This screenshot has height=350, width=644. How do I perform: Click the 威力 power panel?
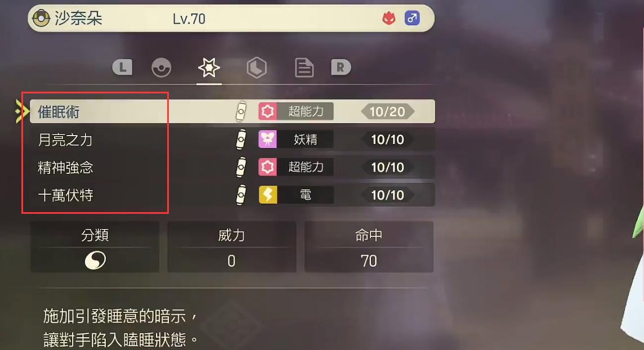[231, 246]
